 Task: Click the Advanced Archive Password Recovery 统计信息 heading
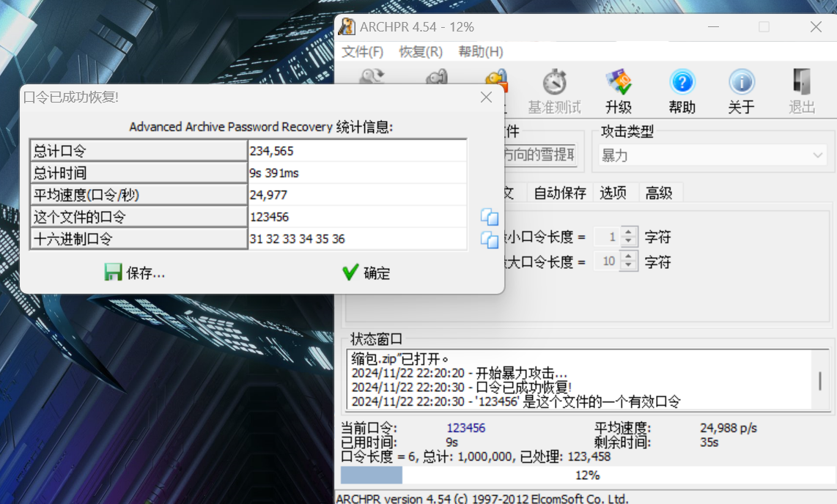[x=261, y=127]
